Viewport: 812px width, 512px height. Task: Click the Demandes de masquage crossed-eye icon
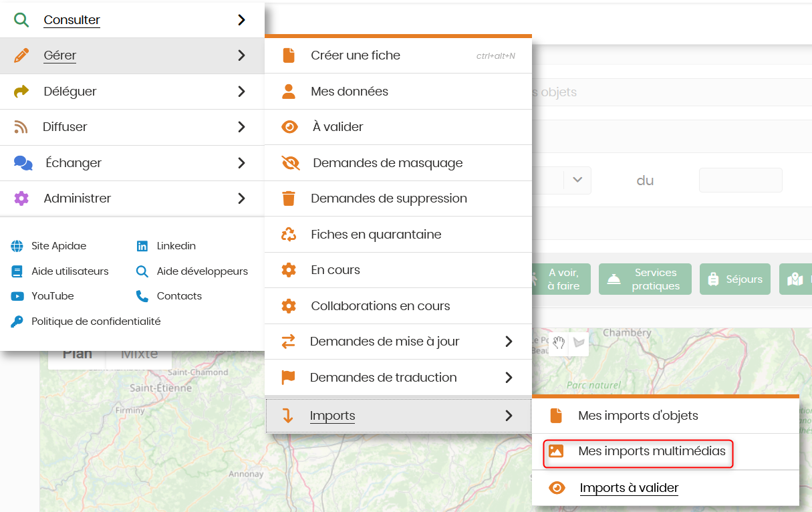tap(291, 163)
